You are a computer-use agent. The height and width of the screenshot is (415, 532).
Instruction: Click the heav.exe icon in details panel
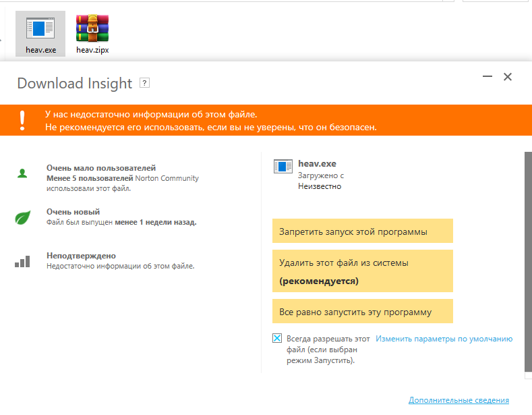click(x=283, y=166)
